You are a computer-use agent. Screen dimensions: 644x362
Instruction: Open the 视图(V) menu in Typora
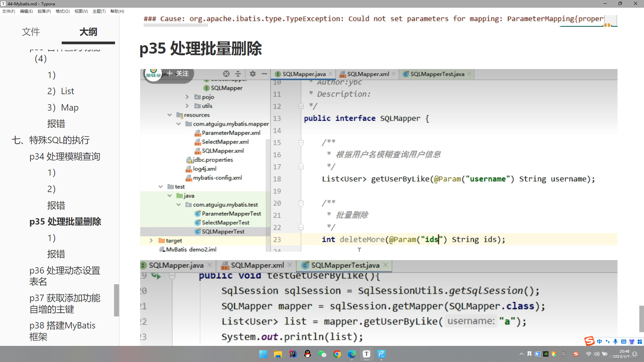[x=81, y=11]
